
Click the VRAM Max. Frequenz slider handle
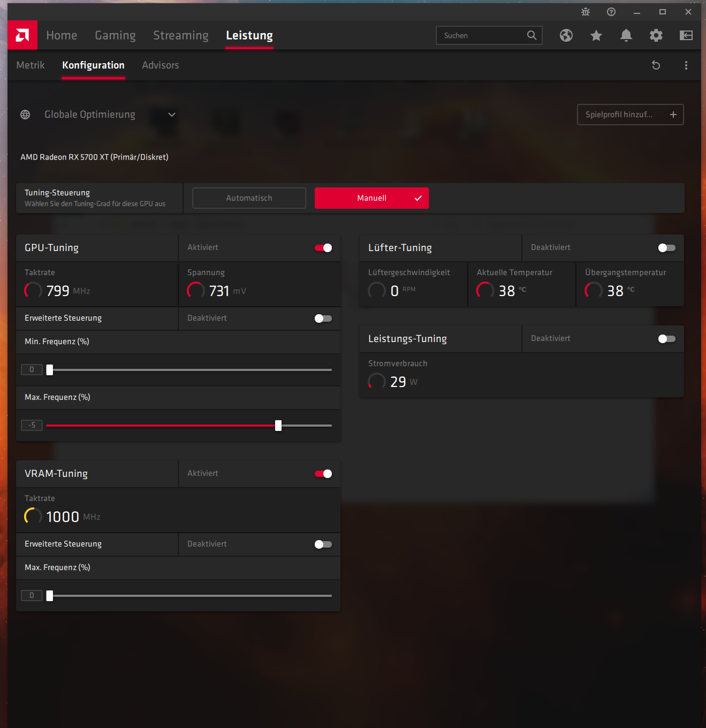click(x=50, y=596)
